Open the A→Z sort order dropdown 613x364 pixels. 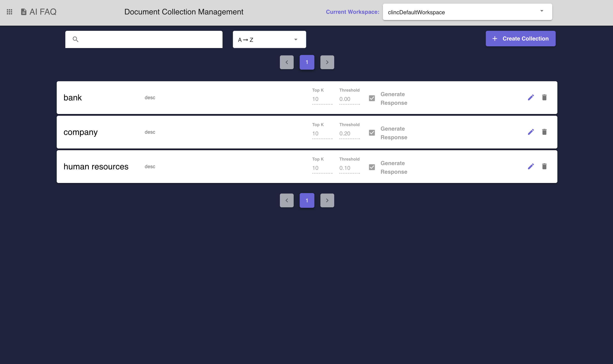coord(269,39)
